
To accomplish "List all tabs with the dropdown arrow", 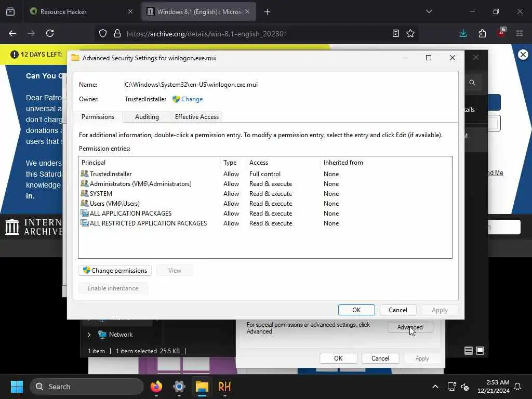I will (x=429, y=11).
